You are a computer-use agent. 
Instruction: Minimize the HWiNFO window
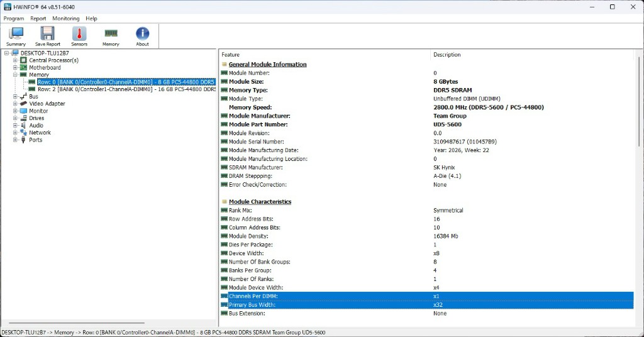592,7
